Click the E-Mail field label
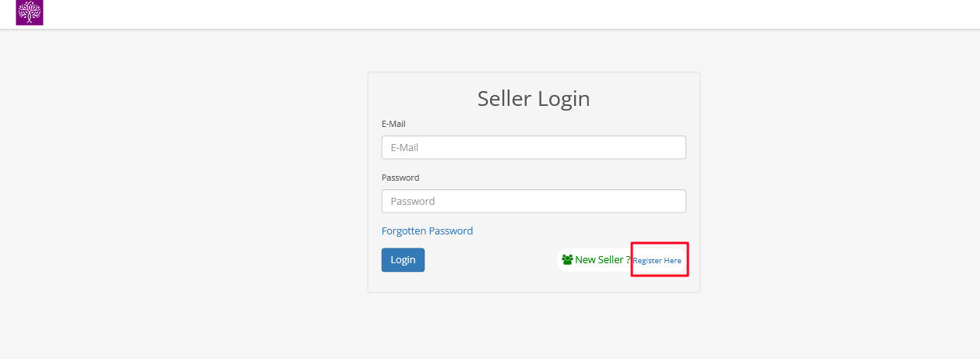Screen dimensions: 980x359 click(x=393, y=124)
